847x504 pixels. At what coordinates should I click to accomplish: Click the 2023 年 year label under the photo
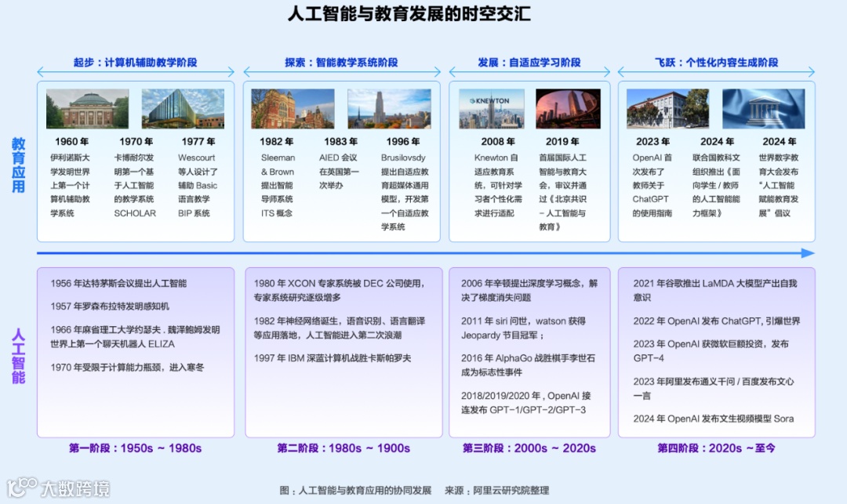pyautogui.click(x=653, y=141)
